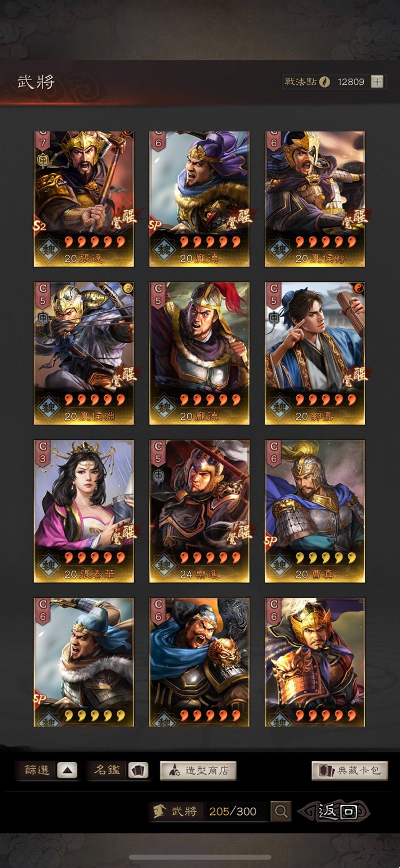Screen dimensions: 400x868
Task: Select the 張春華 general card
Action: click(x=84, y=511)
